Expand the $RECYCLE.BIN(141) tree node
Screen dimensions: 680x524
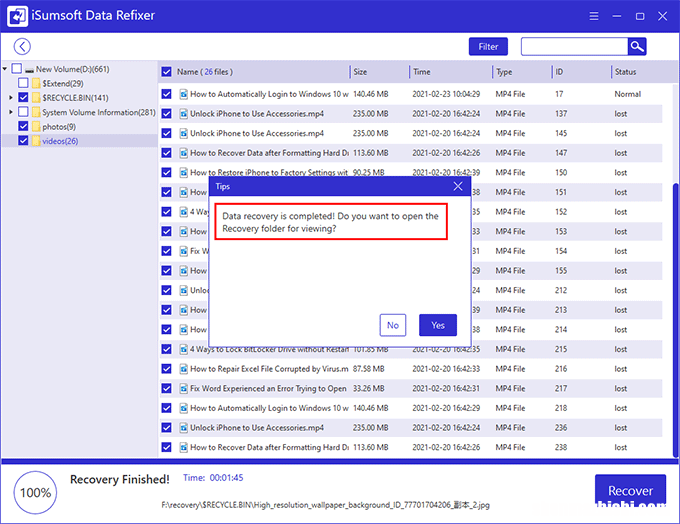pos(11,98)
